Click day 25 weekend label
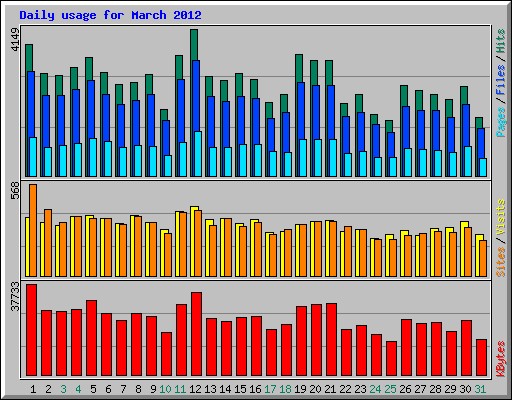The height and width of the screenshot is (400, 512). point(390,389)
